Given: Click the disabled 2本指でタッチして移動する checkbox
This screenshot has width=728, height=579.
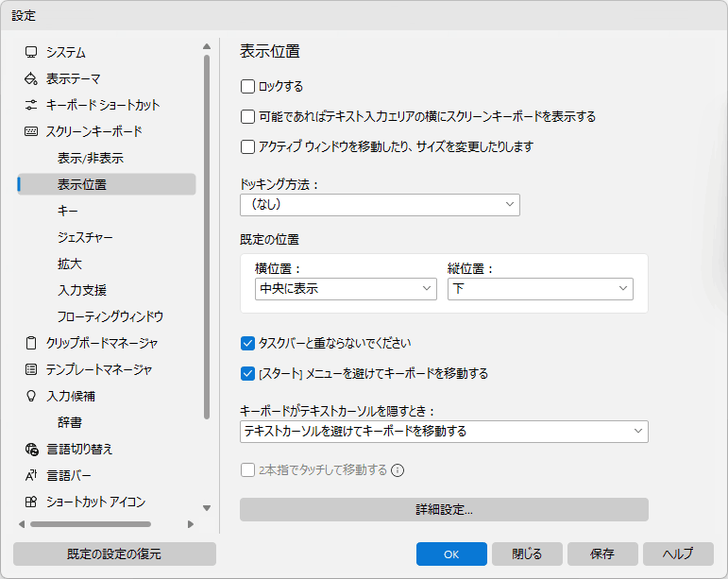Looking at the screenshot, I should coord(248,469).
